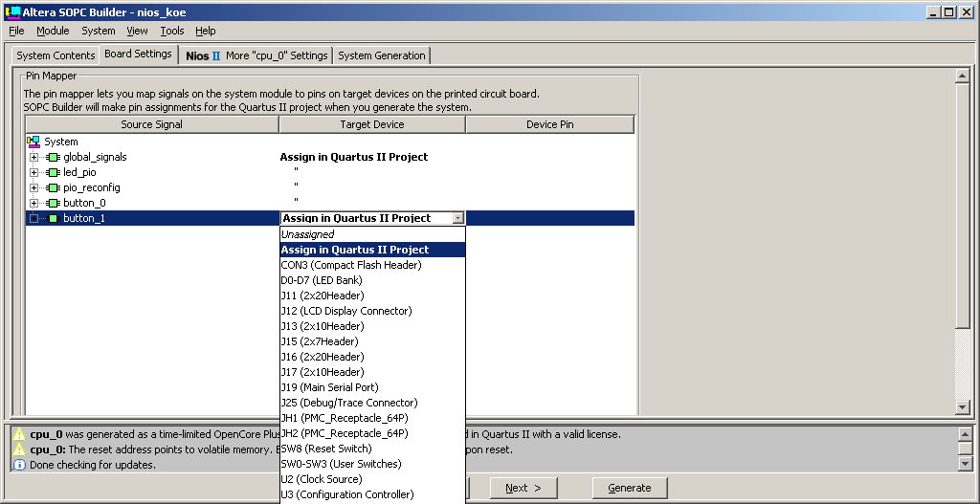Click the Device Pin column header

pos(550,124)
